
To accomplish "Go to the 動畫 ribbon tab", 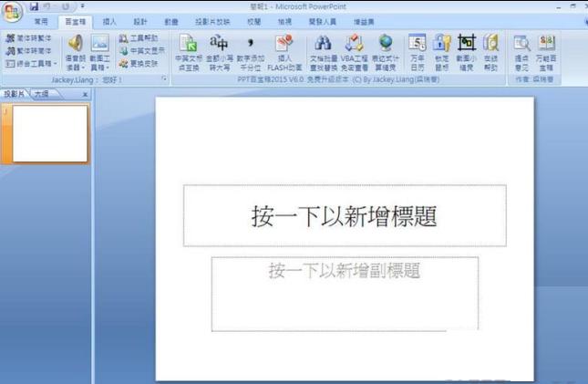I will tap(171, 22).
